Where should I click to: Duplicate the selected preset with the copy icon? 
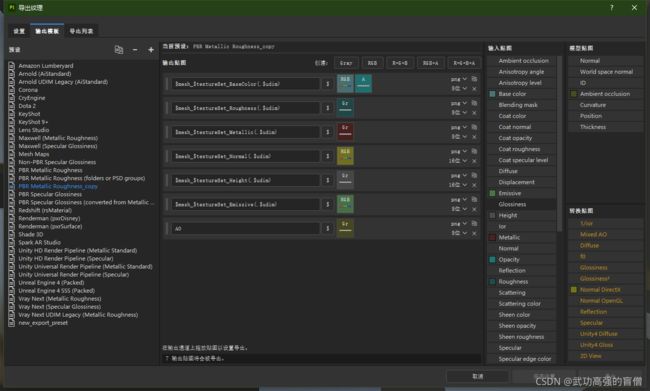click(119, 50)
